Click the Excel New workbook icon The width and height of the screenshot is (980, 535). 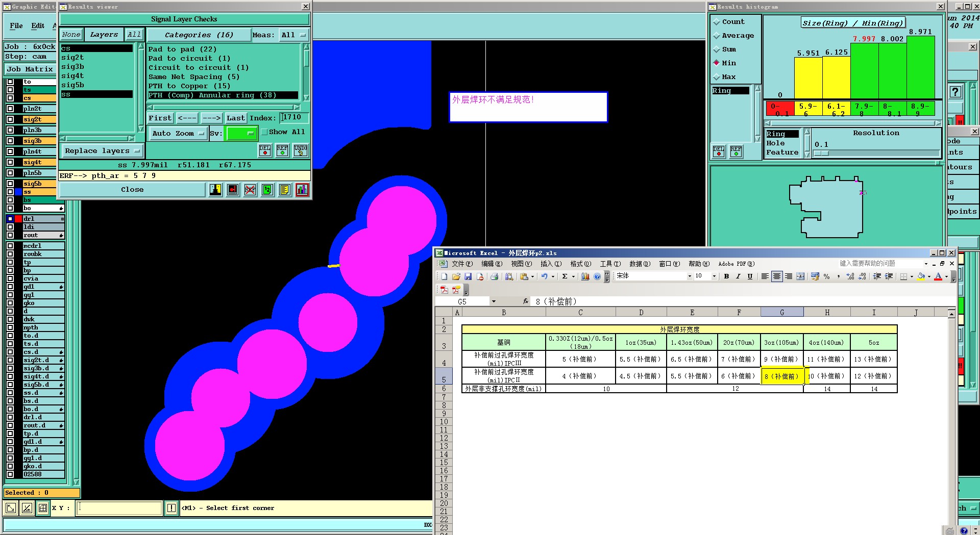444,276
